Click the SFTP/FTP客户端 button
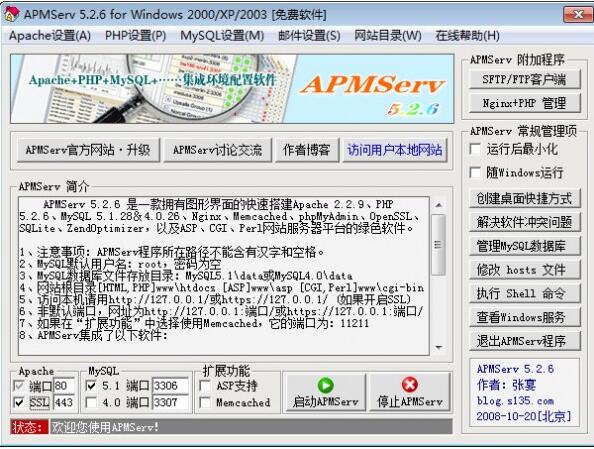Screen dimensions: 594x449 click(x=524, y=79)
